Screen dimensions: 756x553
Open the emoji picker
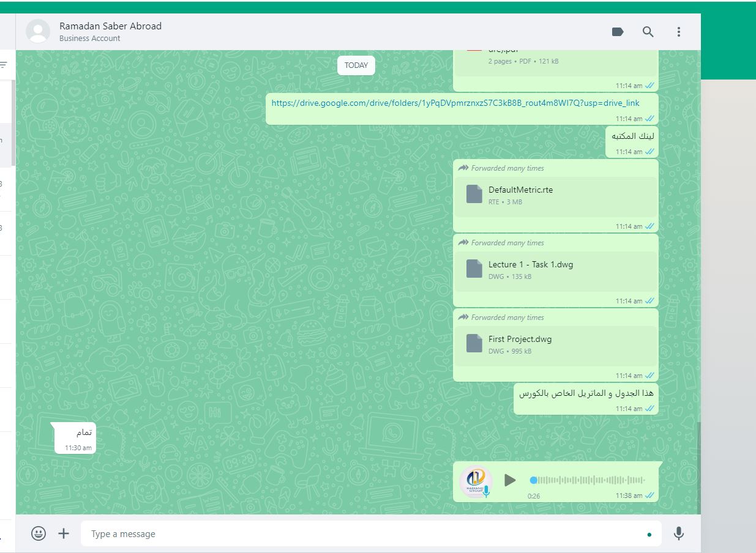pos(39,533)
